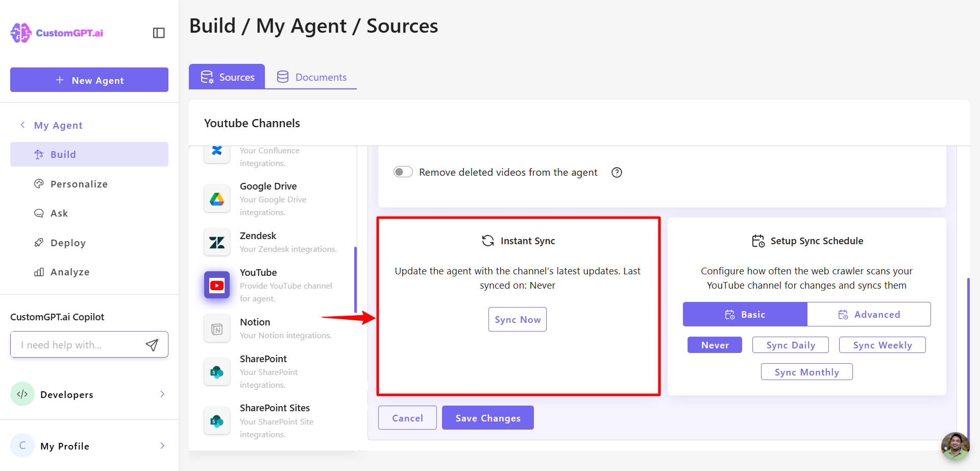Expand the Developers chevron
The width and height of the screenshot is (980, 471).
pos(162,394)
